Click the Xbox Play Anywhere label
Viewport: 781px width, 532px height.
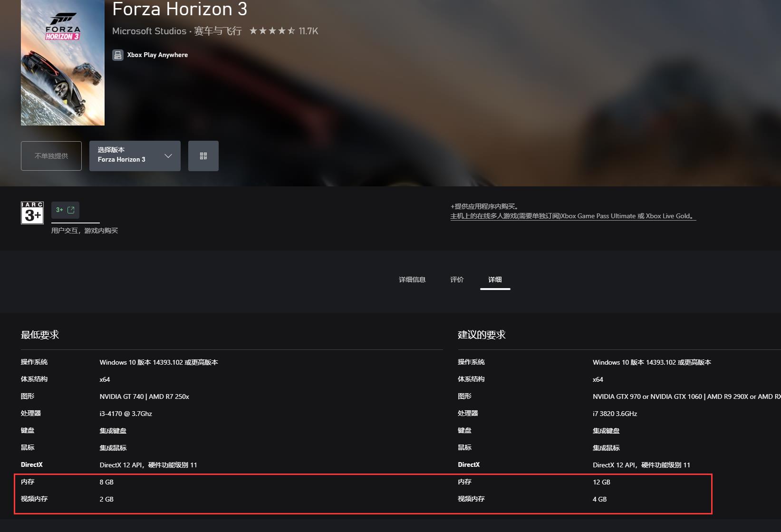pyautogui.click(x=157, y=55)
